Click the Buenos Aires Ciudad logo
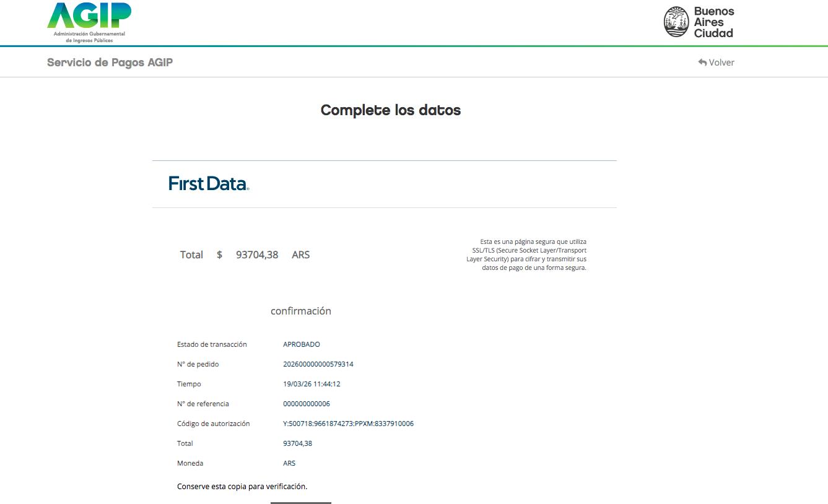The width and height of the screenshot is (828, 504). point(699,22)
